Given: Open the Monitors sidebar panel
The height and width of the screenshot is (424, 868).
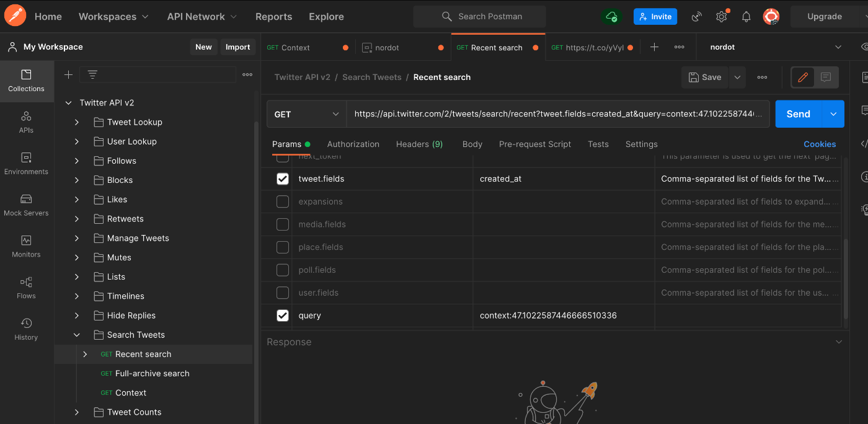Looking at the screenshot, I should [26, 247].
